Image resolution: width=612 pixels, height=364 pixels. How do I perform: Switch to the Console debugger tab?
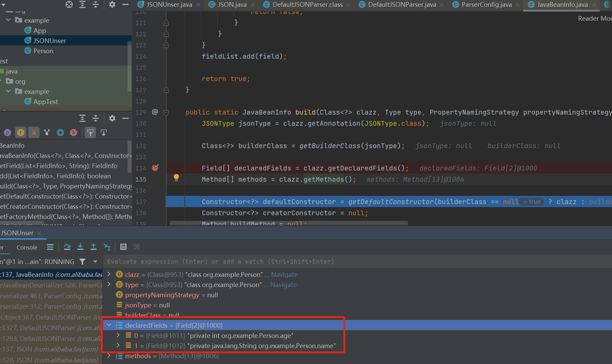tap(27, 247)
